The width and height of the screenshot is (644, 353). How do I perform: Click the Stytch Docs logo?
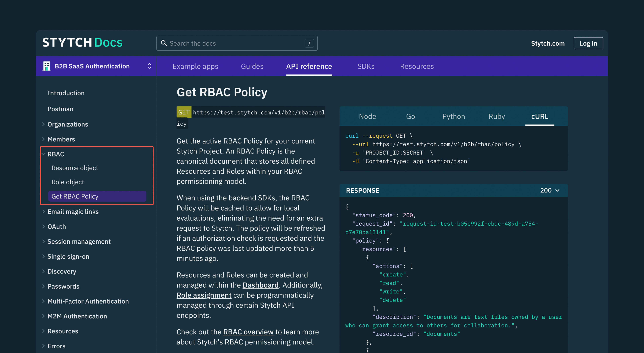coord(82,42)
